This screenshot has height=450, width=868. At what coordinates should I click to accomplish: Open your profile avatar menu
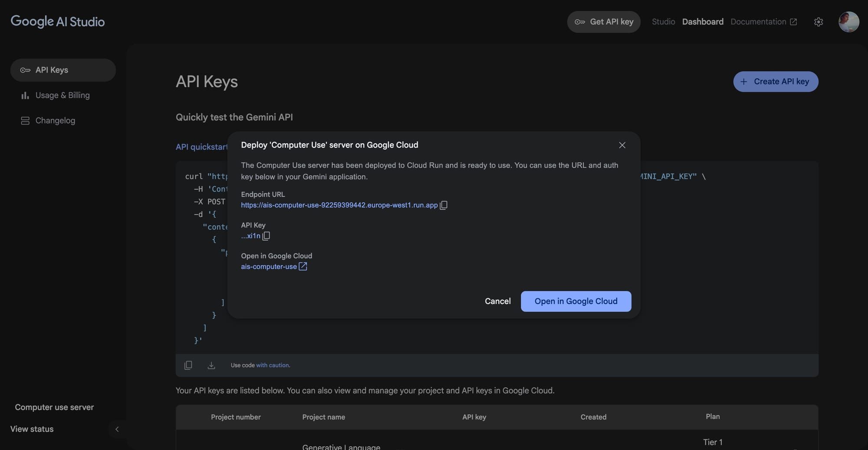click(x=849, y=21)
